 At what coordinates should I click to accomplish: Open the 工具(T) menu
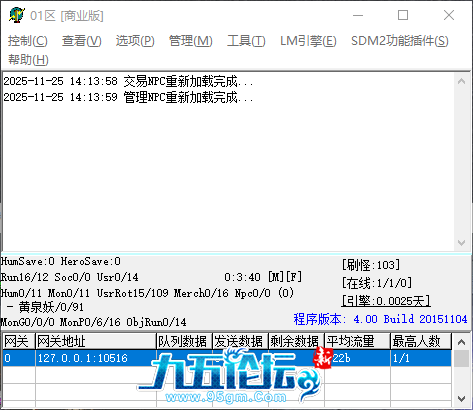pos(246,41)
